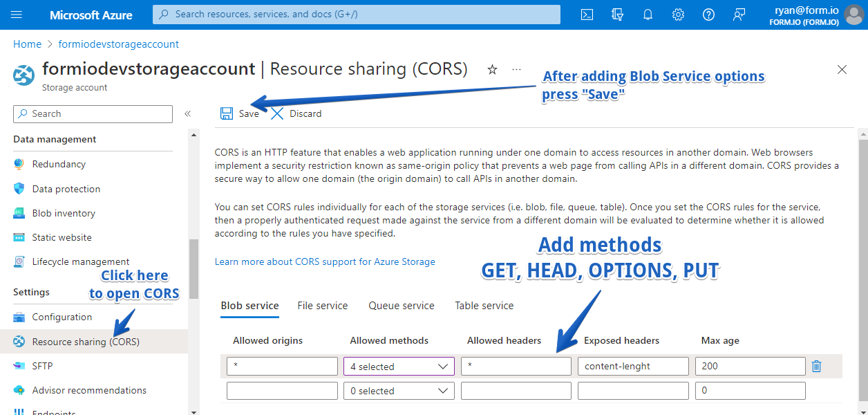This screenshot has width=868, height=415.
Task: Open the feedback icon in header
Action: pos(739,15)
